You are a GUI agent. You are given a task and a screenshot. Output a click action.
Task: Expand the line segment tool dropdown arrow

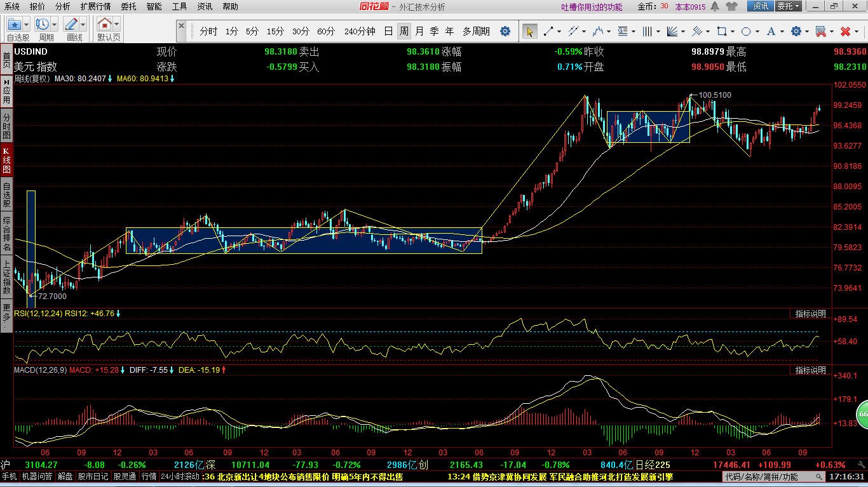[x=559, y=31]
